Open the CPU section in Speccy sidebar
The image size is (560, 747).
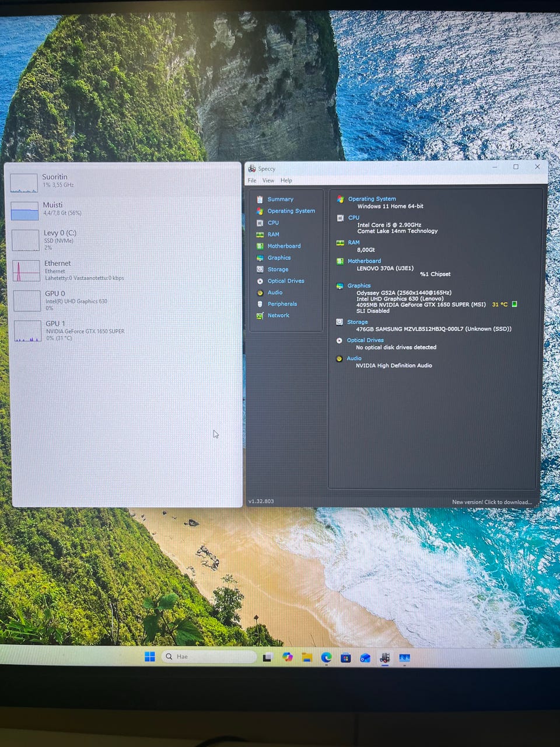pos(273,222)
